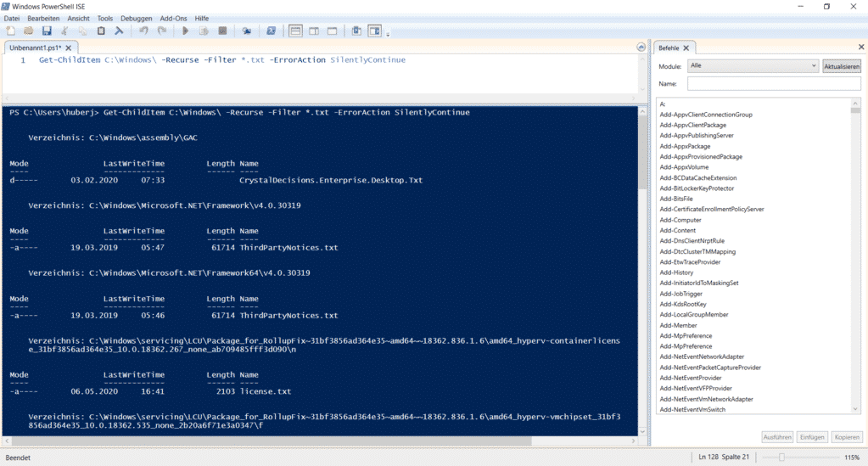Screen dimensions: 868x466
Task: Open the toolbar overflow options arrow
Action: pos(388,34)
